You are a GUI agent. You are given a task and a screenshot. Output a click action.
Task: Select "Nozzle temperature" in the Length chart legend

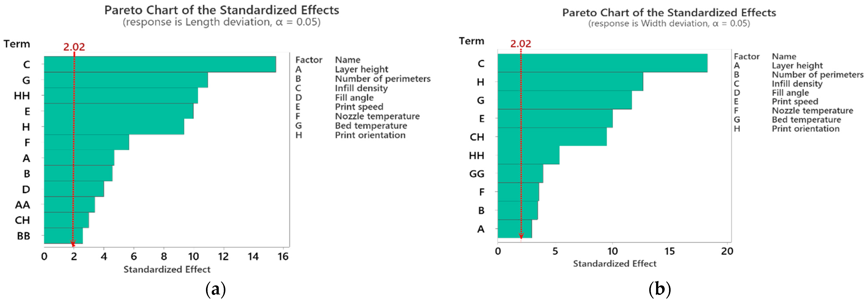pyautogui.click(x=377, y=116)
